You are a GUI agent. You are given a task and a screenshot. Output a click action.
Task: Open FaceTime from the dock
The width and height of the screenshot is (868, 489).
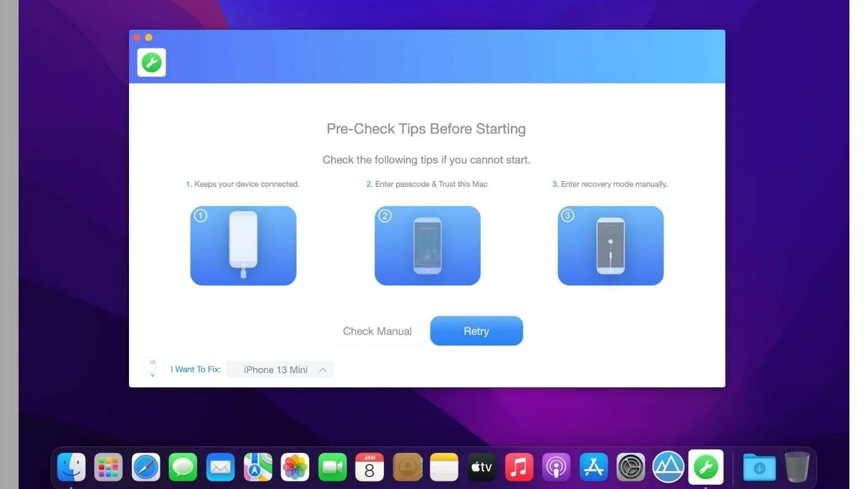332,467
